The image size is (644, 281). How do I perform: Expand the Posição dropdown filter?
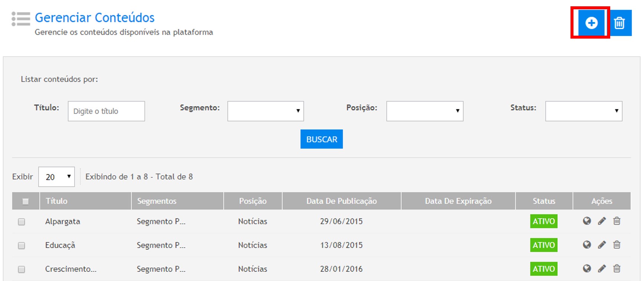425,111
